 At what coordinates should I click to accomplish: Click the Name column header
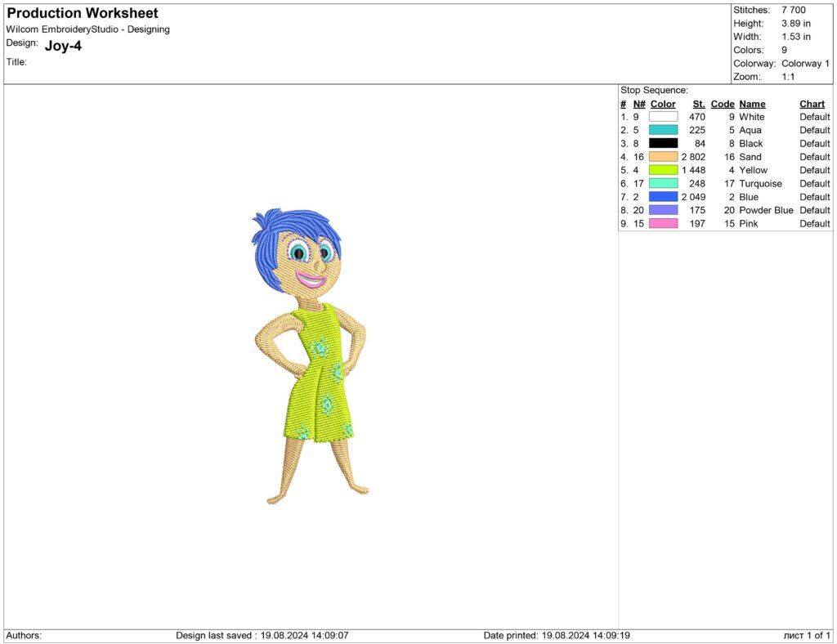pos(752,104)
